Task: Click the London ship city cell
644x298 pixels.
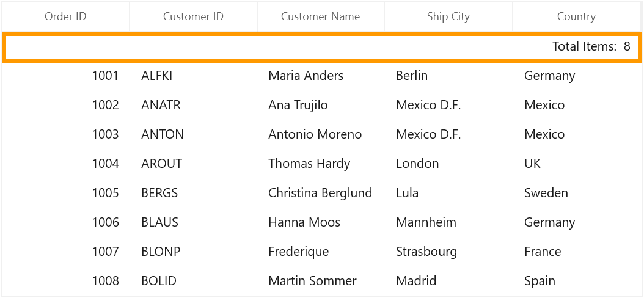Action: tap(448, 164)
